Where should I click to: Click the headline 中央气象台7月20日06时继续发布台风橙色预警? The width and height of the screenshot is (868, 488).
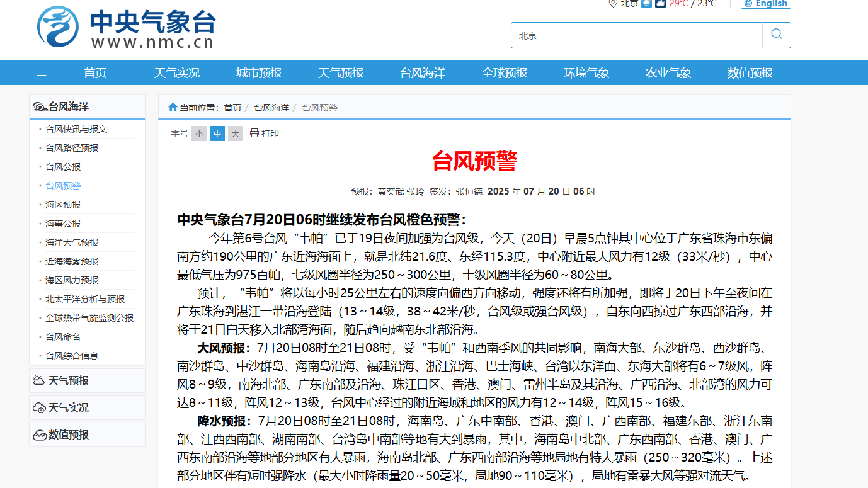[321, 220]
